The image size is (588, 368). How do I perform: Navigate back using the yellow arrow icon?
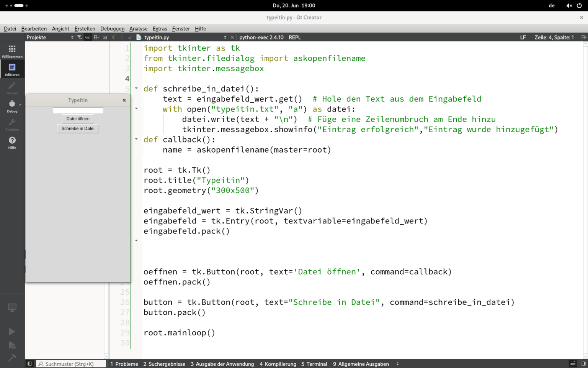[114, 37]
